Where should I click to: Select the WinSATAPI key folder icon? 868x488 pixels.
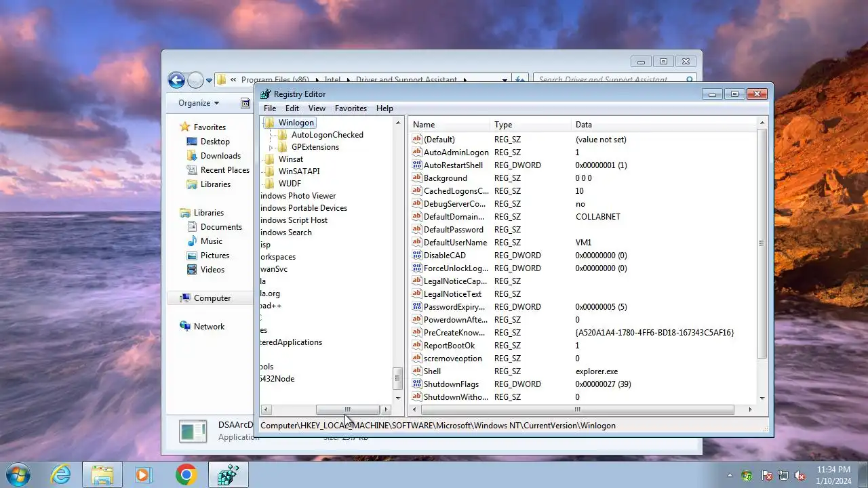pos(269,171)
